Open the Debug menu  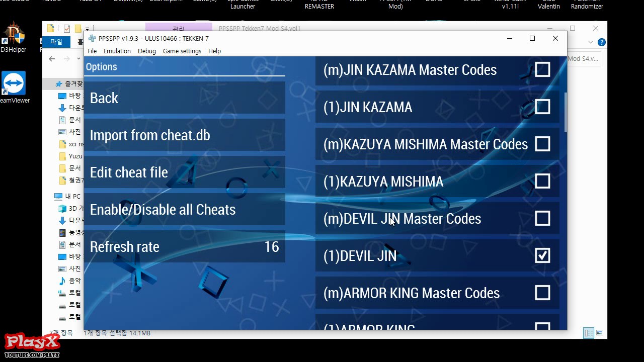coord(147,51)
